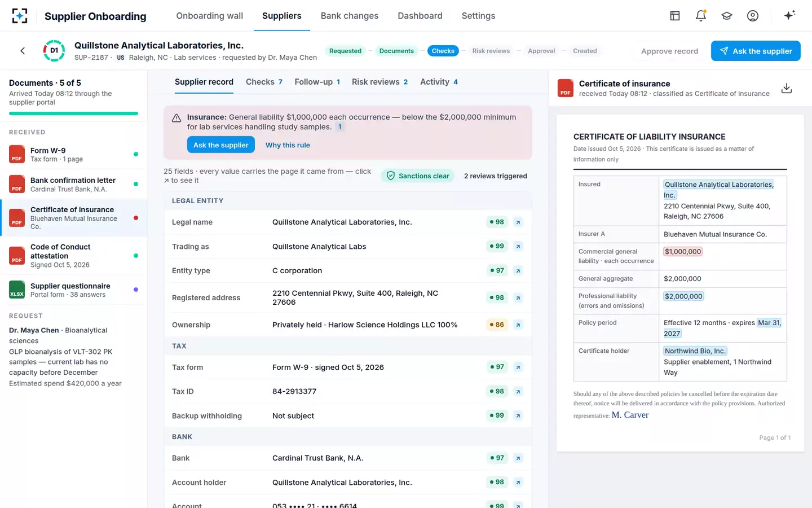This screenshot has height=508, width=812.
Task: Click the highlighted Northwind Bio, Inc. holder
Action: [695, 351]
